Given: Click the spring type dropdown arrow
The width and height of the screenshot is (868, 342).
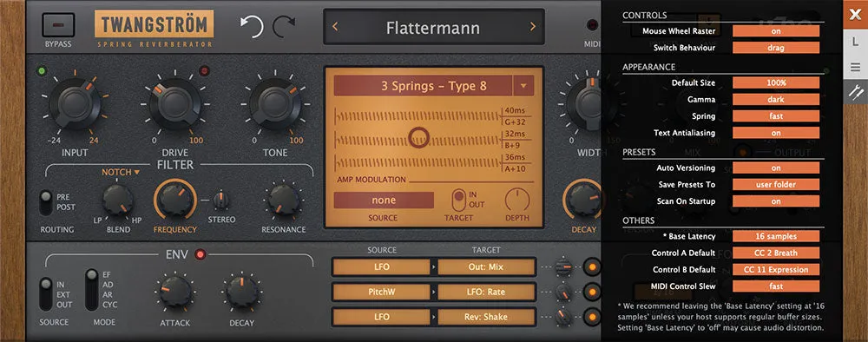Looking at the screenshot, I should (523, 86).
